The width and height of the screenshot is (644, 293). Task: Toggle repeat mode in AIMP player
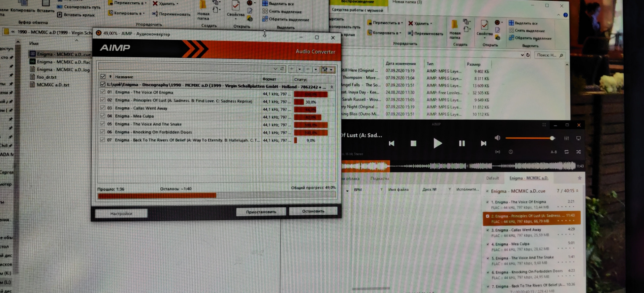567,152
